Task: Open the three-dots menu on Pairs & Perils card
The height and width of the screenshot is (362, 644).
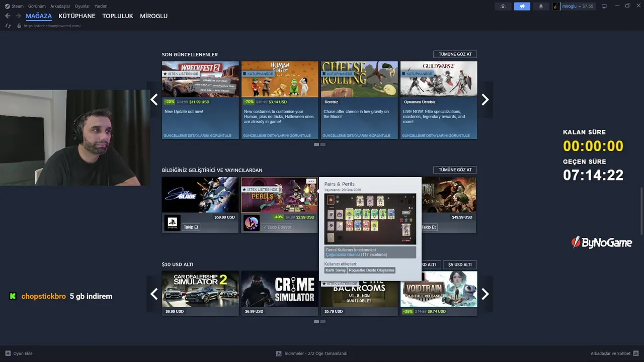Action: point(311,181)
